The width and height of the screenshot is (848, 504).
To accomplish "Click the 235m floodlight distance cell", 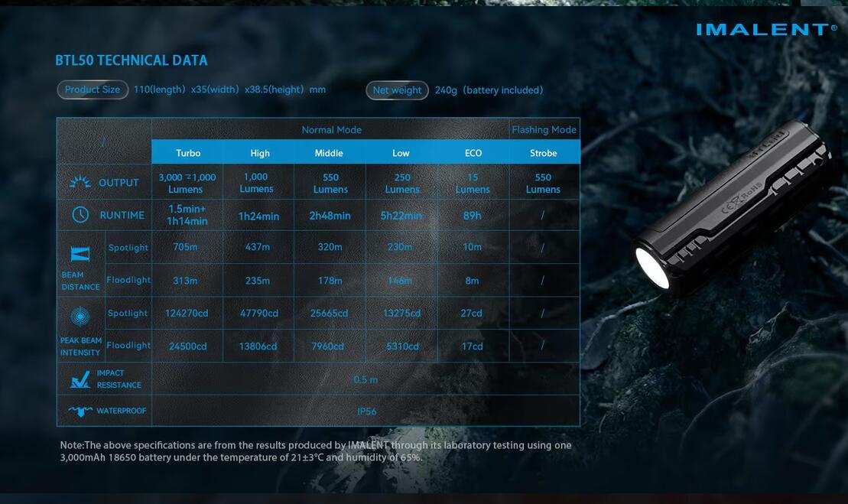I will coord(258,281).
